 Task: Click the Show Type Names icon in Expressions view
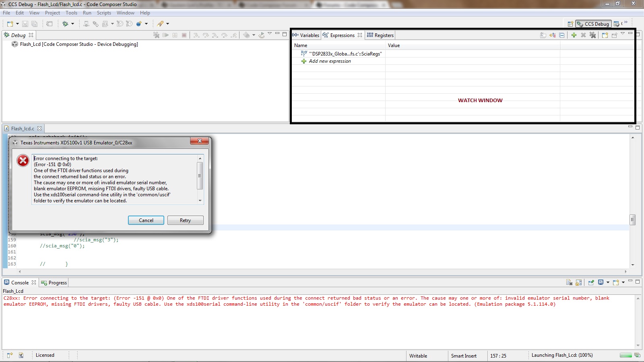(543, 35)
